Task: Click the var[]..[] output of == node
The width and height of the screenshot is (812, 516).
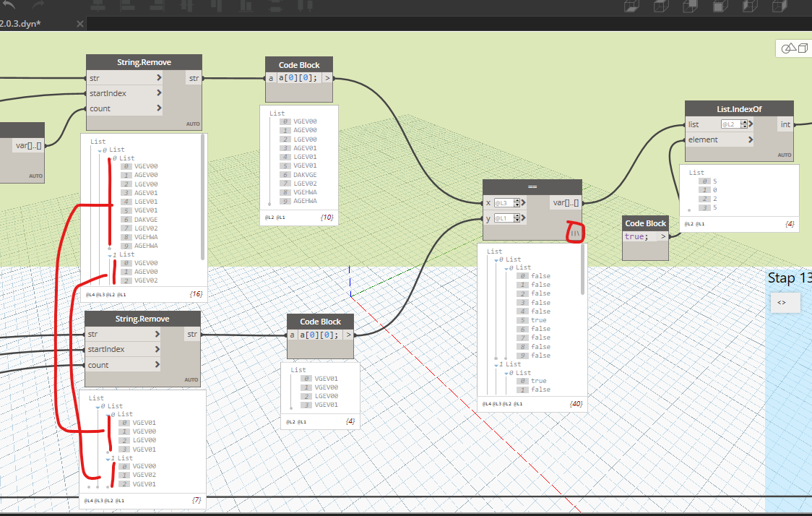Action: tap(566, 202)
